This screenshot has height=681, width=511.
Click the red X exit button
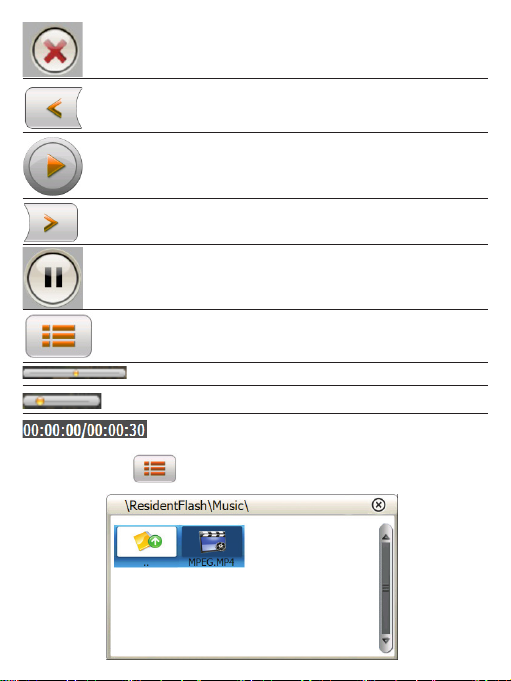(53, 50)
